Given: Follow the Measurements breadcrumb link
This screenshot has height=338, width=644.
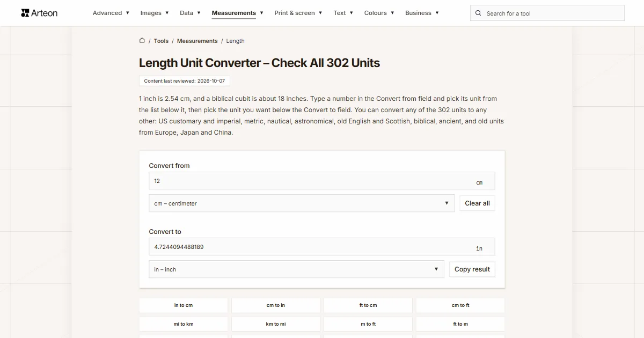Looking at the screenshot, I should click(197, 41).
